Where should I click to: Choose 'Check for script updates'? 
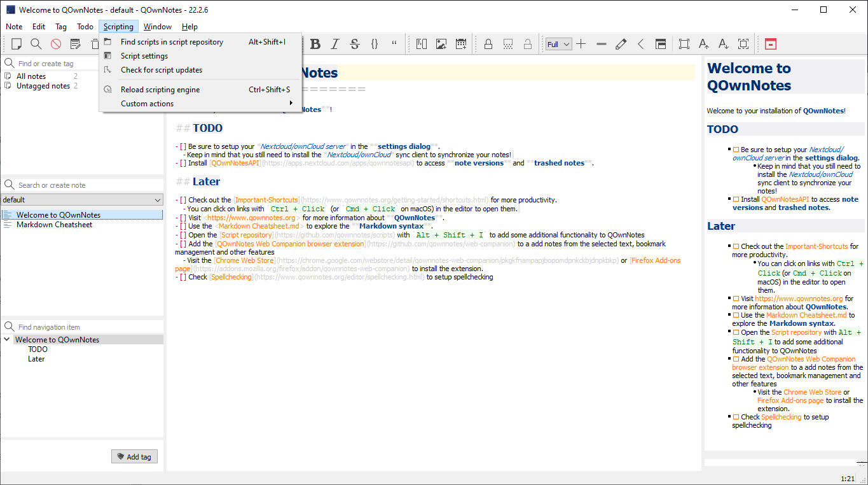pos(200,70)
